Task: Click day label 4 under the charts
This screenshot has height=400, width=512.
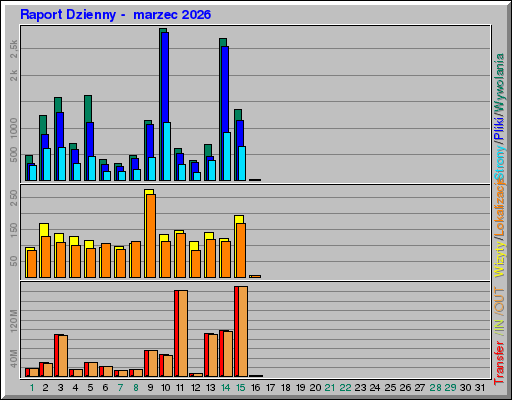Action: coord(75,388)
